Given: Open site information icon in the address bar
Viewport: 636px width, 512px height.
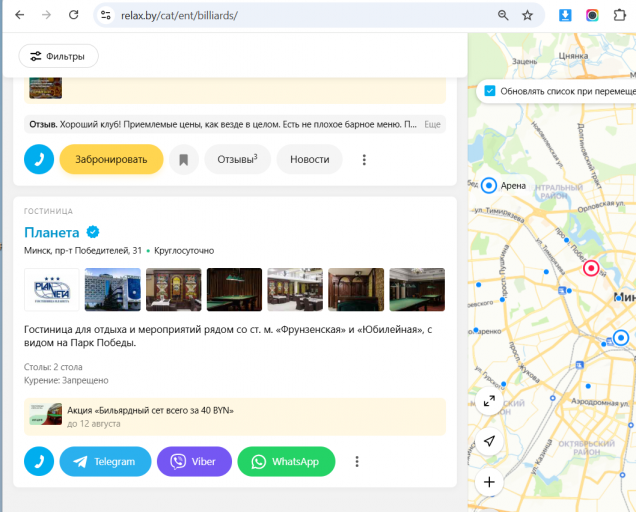Looking at the screenshot, I should [106, 15].
